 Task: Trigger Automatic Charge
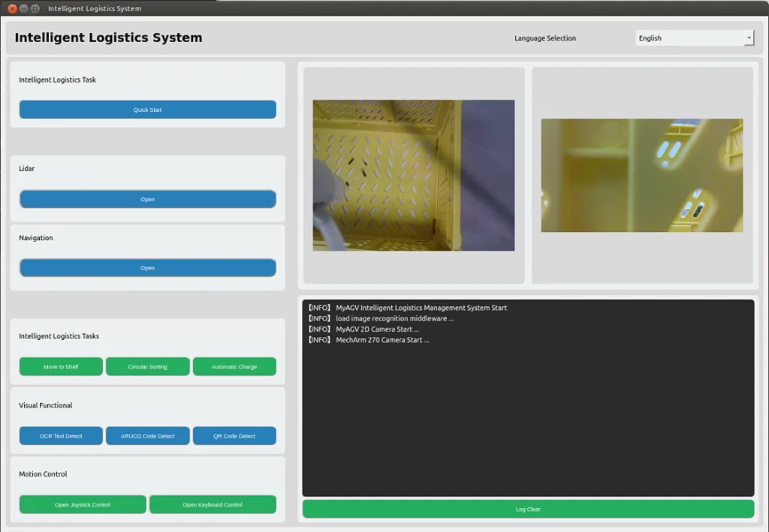tap(234, 367)
